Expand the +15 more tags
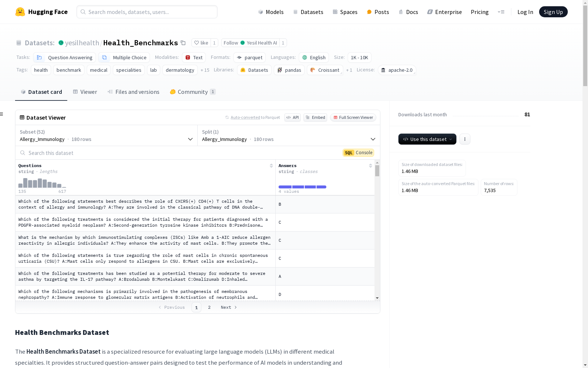This screenshot has width=588, height=368. pos(205,70)
